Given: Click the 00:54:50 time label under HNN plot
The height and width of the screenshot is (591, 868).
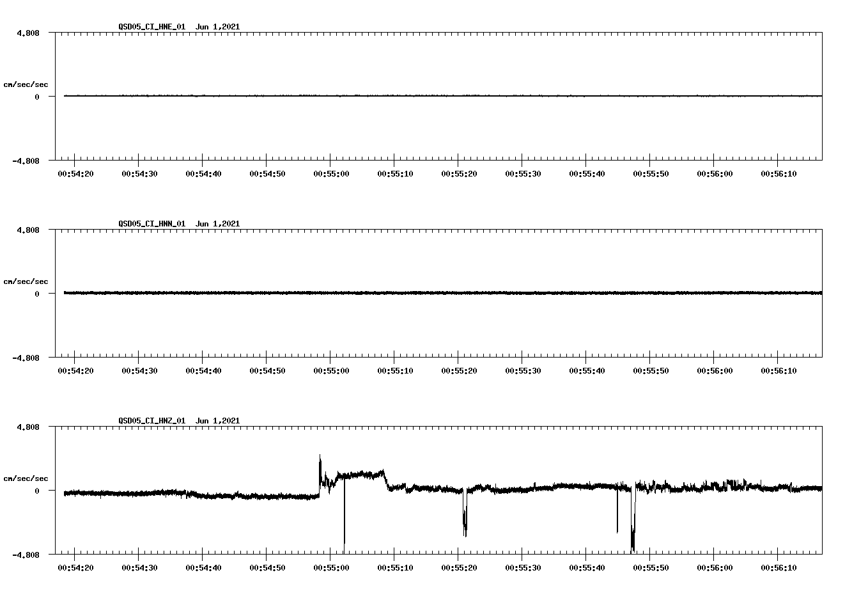Looking at the screenshot, I should coord(267,371).
